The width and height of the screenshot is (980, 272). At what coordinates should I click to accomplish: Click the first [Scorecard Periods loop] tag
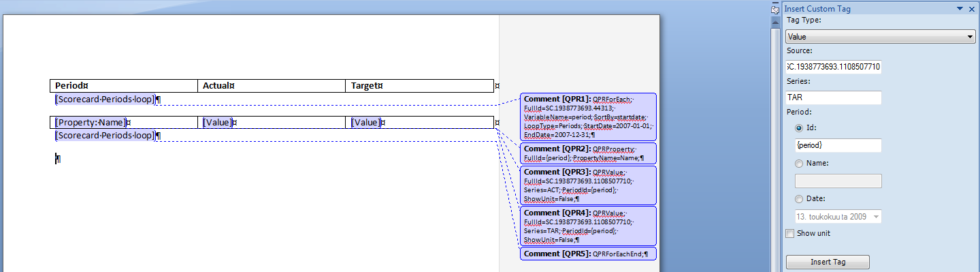[x=105, y=100]
